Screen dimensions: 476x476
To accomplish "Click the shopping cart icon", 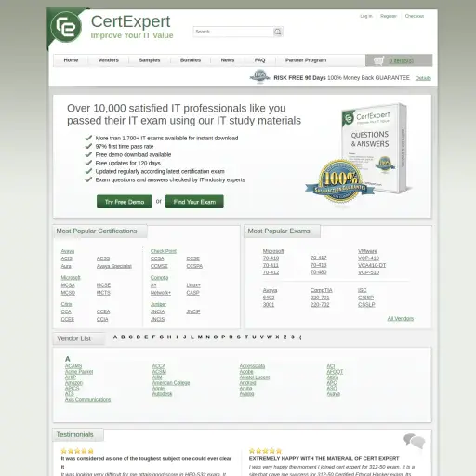I will (378, 60).
